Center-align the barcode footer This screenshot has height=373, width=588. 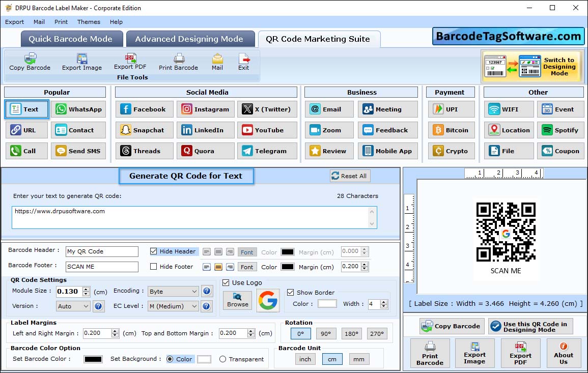218,267
